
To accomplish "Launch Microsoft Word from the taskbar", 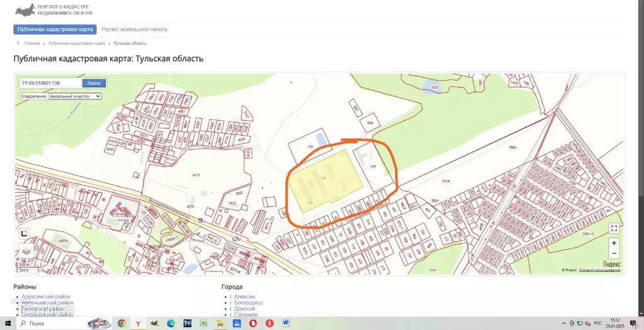I will tap(286, 323).
